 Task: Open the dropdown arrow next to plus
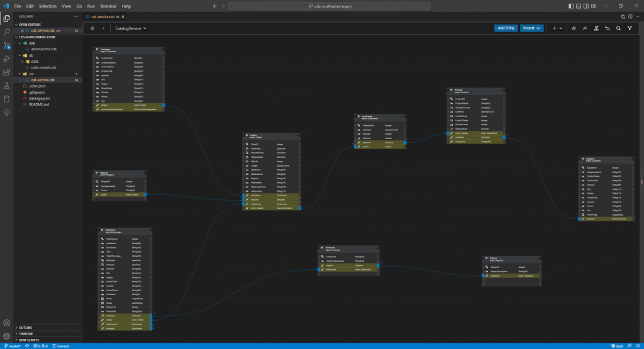click(x=560, y=28)
